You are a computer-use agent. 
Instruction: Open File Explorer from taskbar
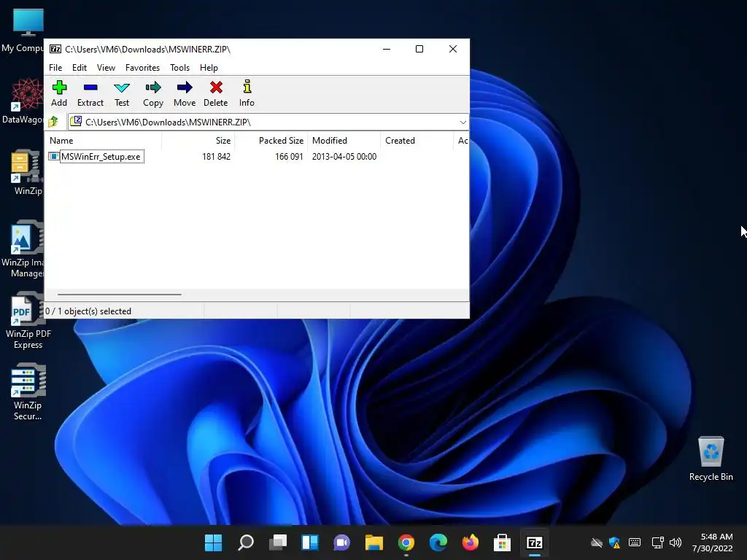coord(374,542)
